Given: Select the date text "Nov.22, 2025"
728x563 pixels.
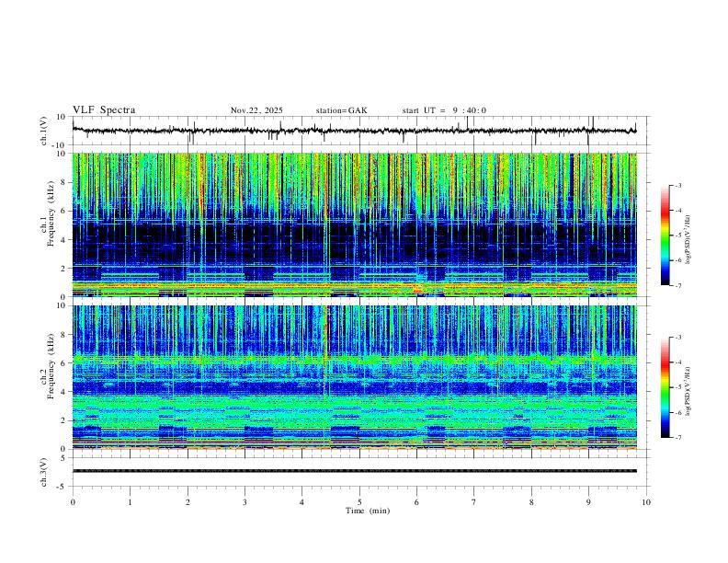Looking at the screenshot, I should (256, 110).
